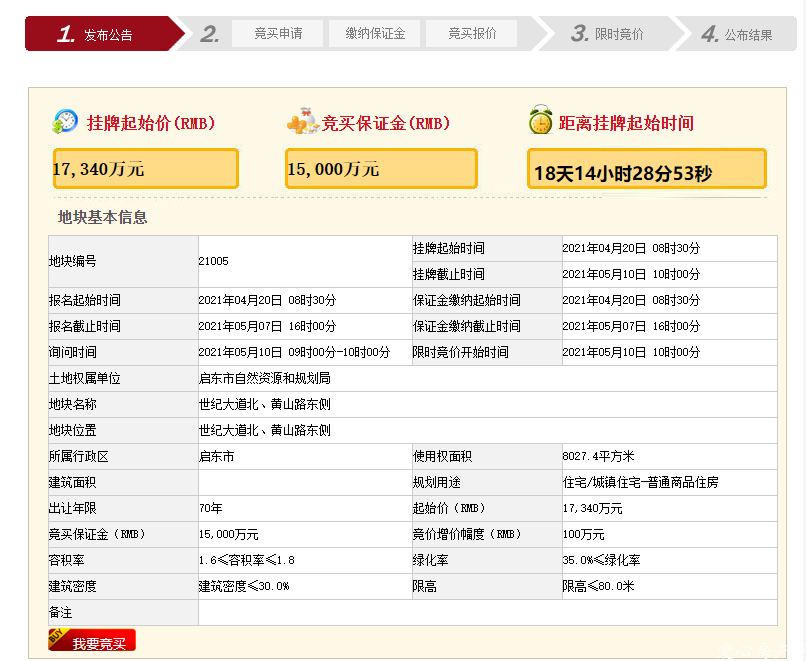Click the 所属行政区 value 启东市

tap(216, 456)
